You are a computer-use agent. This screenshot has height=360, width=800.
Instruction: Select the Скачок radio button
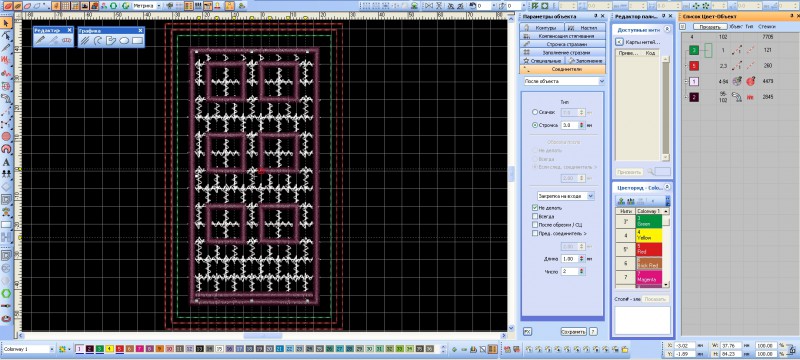point(535,112)
